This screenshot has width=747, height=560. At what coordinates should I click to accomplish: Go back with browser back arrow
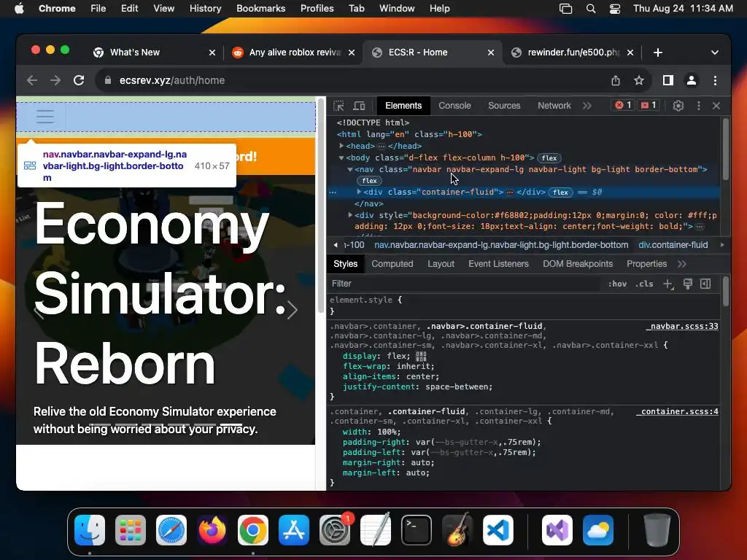tap(32, 80)
